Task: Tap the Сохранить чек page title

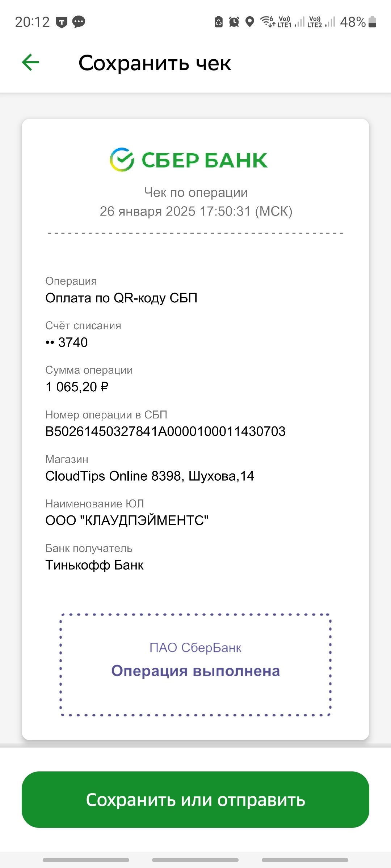Action: pos(155,63)
